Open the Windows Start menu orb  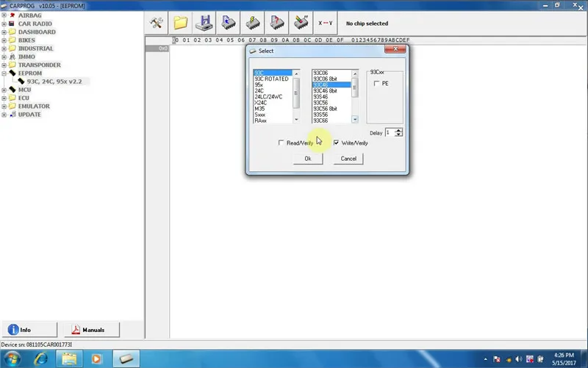click(x=12, y=359)
